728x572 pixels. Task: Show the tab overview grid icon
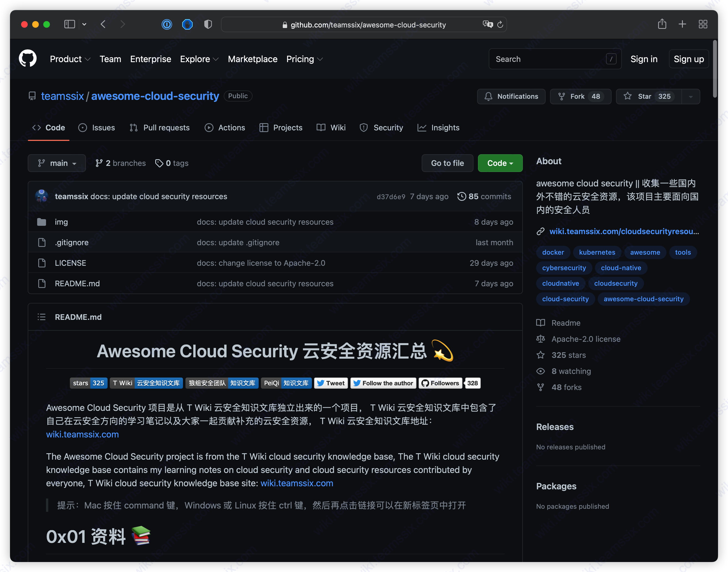click(x=703, y=24)
